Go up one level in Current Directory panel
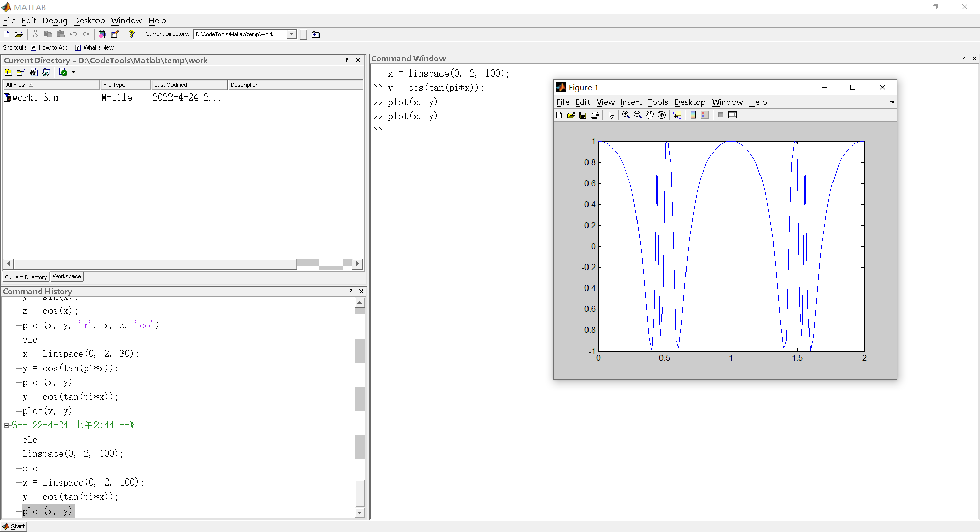This screenshot has height=532, width=980. (8, 72)
